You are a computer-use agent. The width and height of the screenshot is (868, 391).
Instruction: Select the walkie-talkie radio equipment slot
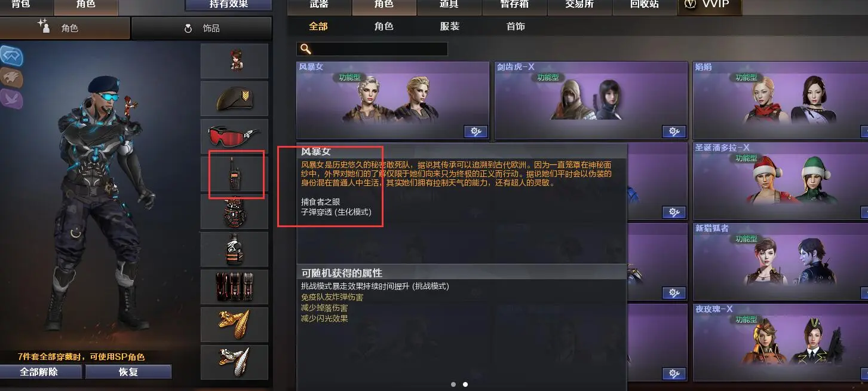point(234,174)
